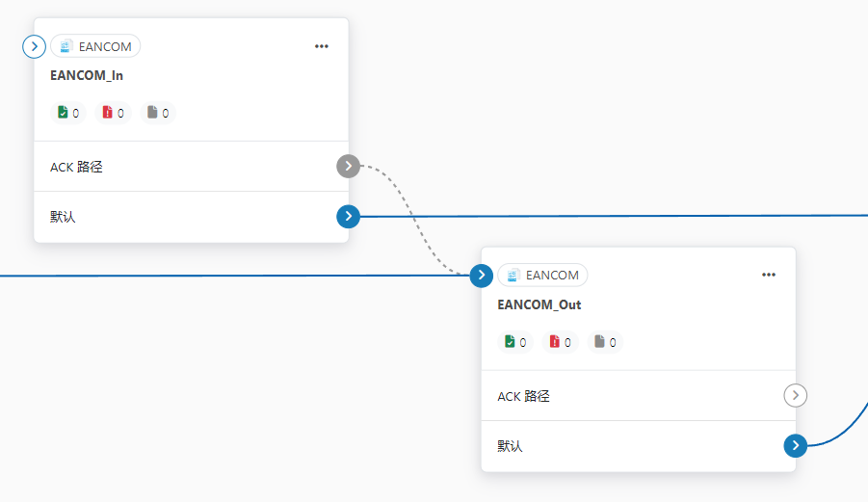Viewport: 868px width, 502px height.
Task: Open the EANCOM_In node options menu
Action: (x=322, y=46)
